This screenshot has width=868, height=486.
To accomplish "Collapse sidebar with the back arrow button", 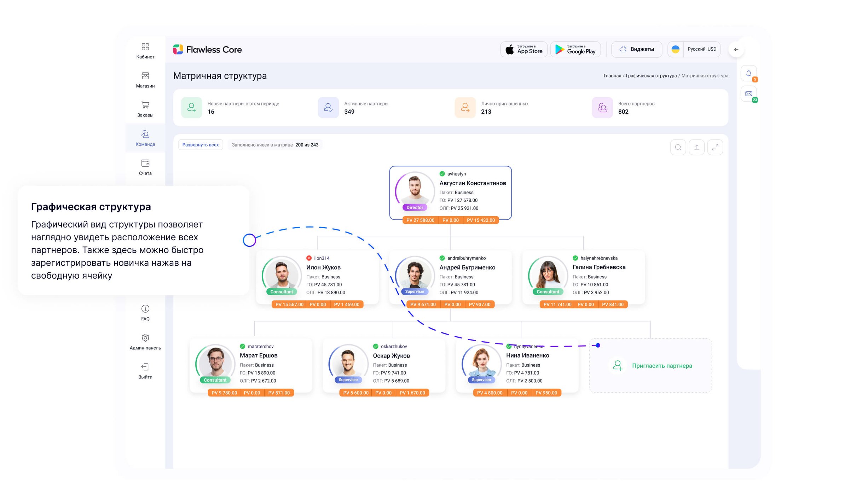I will (736, 50).
